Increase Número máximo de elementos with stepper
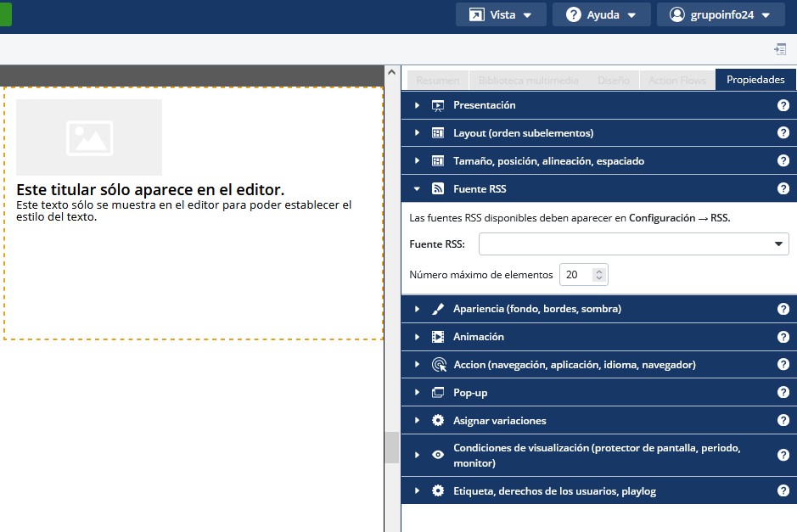Viewport: 797px width, 532px height. click(x=599, y=271)
